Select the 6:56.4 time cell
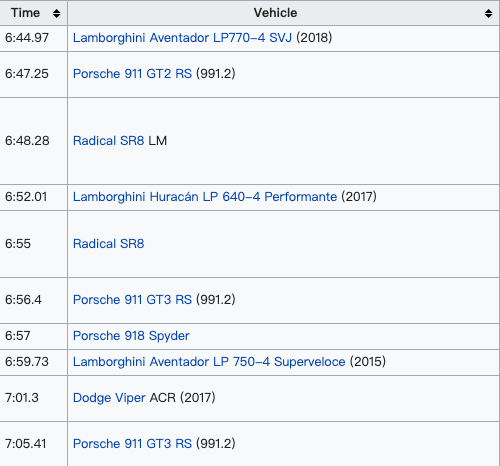Screen dimensions: 500x466 (x=33, y=300)
